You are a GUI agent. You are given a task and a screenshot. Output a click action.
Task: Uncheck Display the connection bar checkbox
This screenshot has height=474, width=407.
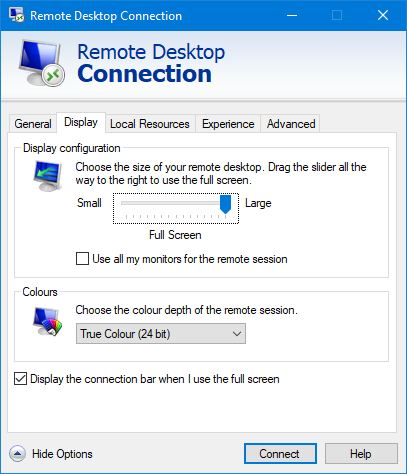tap(20, 379)
